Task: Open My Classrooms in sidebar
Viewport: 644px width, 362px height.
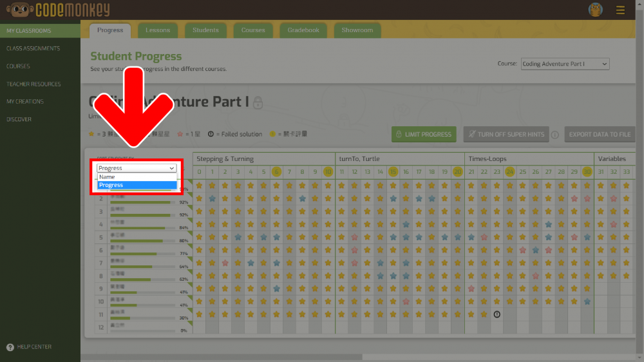Action: [40, 31]
